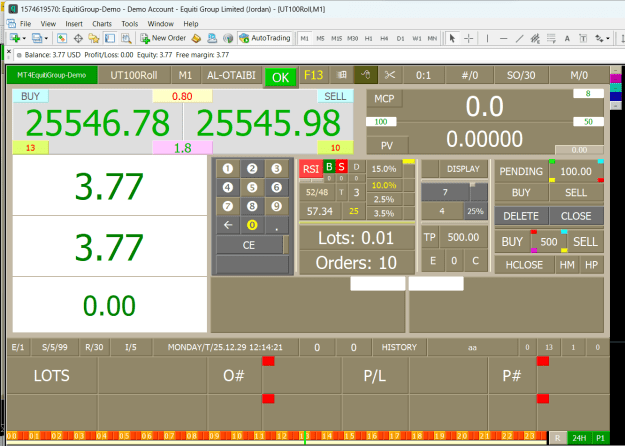Toggle the AutoTrading button
This screenshot has width=625, height=446.
point(265,38)
